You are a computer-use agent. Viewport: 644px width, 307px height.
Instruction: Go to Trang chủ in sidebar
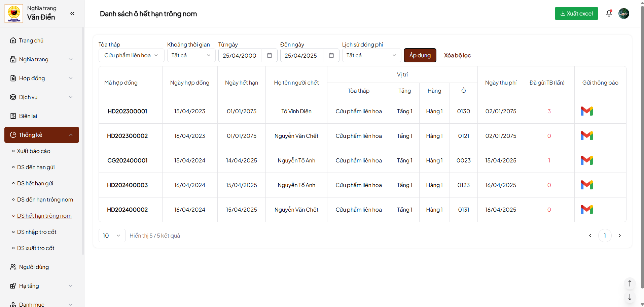click(x=31, y=40)
